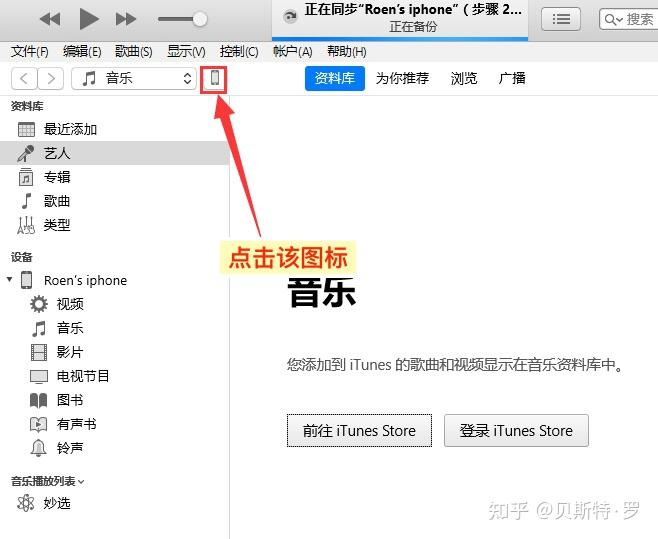
Task: Open 图书 under Roen's iphone
Action: (70, 400)
